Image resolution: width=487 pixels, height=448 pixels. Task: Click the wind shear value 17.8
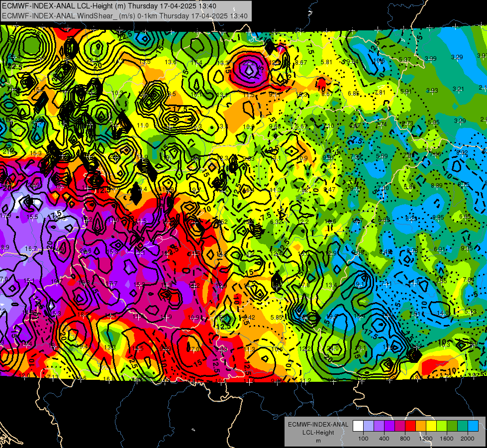304,285
